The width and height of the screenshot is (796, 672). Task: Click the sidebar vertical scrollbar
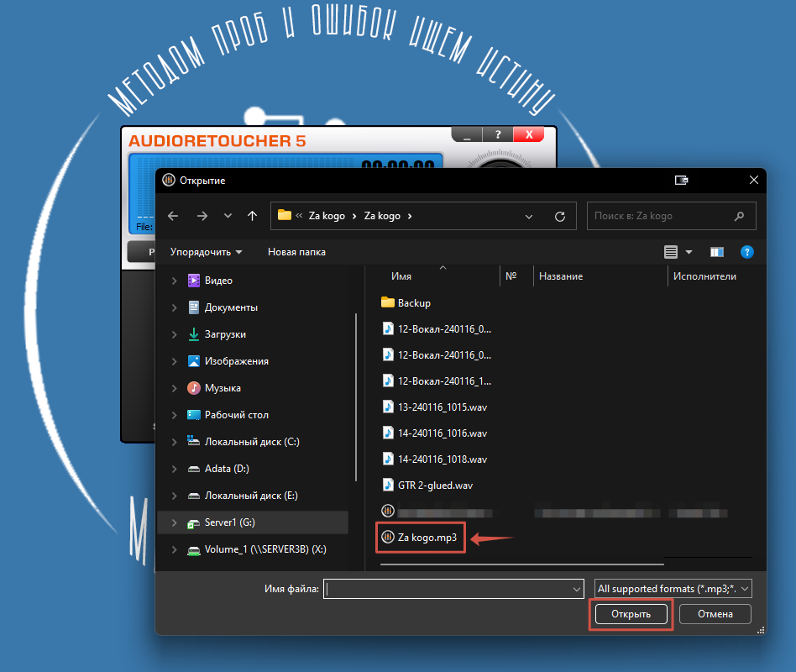point(356,397)
